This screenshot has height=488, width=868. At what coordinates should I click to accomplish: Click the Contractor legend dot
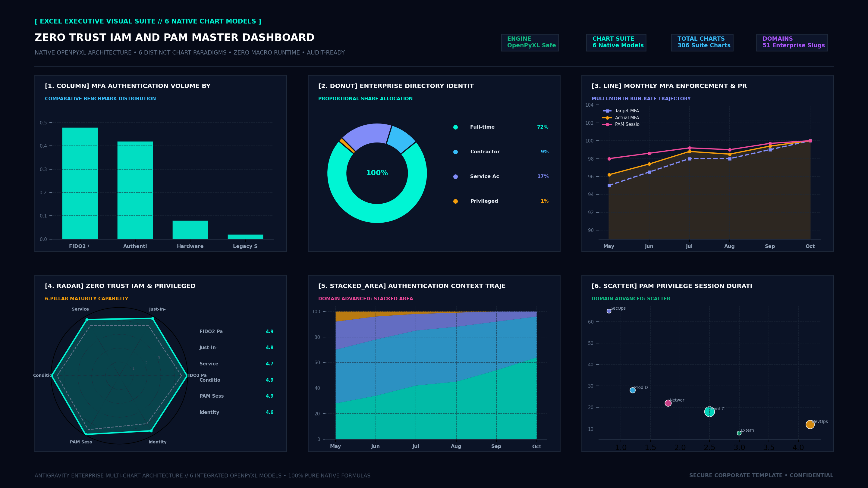456,152
